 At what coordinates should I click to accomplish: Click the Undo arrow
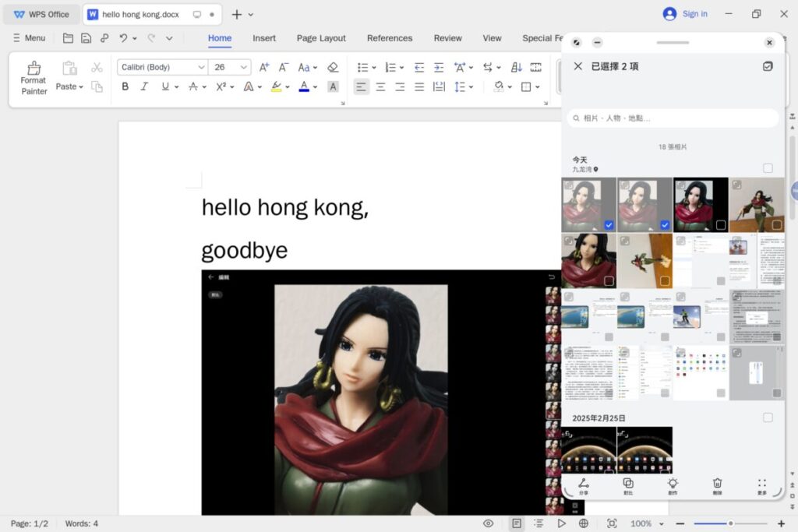pyautogui.click(x=123, y=38)
